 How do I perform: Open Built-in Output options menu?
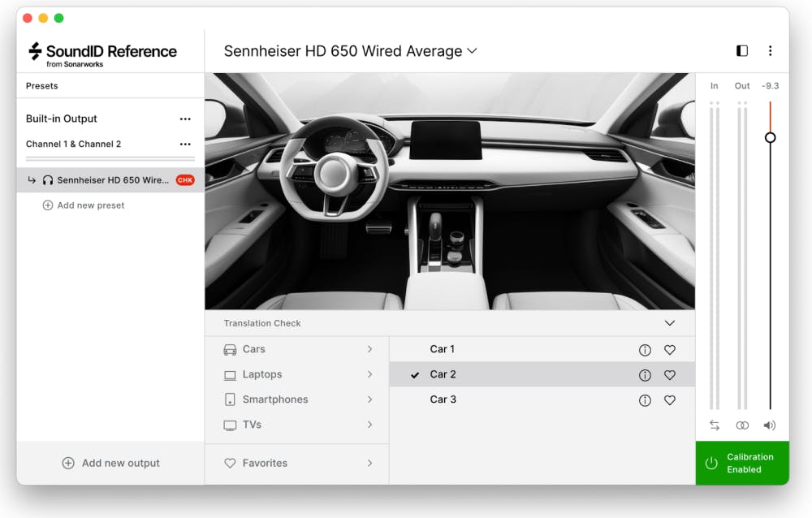pos(185,119)
